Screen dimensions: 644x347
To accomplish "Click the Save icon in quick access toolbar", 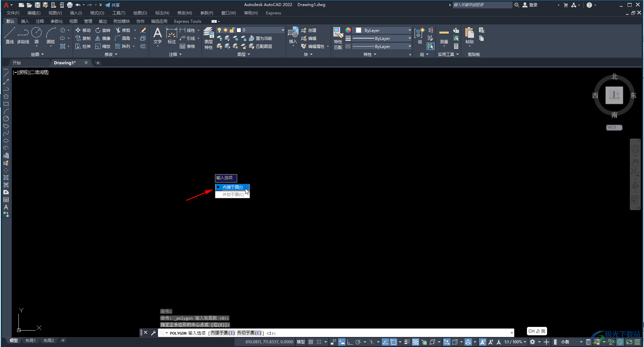I will coord(38,5).
